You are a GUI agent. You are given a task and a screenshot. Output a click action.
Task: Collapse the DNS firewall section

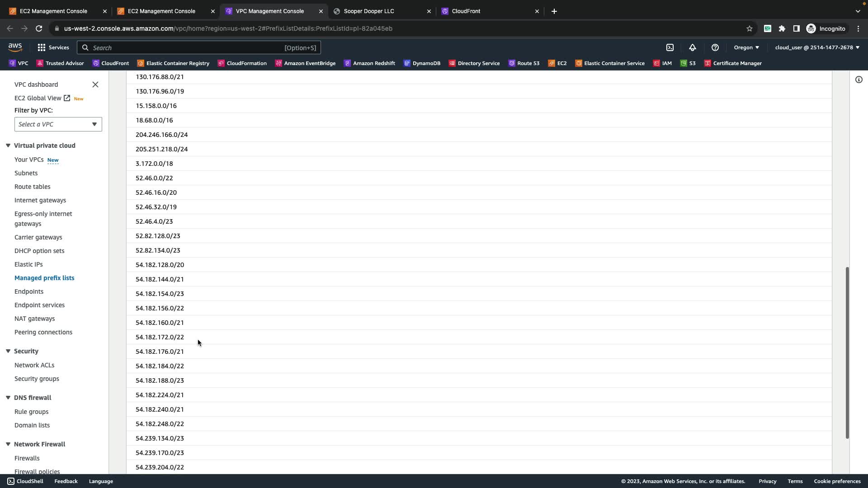(x=8, y=398)
